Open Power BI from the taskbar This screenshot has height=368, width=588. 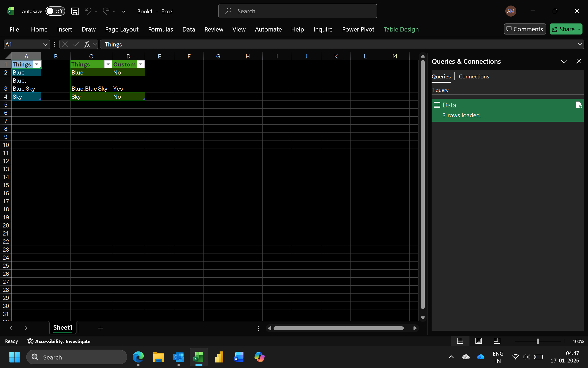(x=219, y=357)
